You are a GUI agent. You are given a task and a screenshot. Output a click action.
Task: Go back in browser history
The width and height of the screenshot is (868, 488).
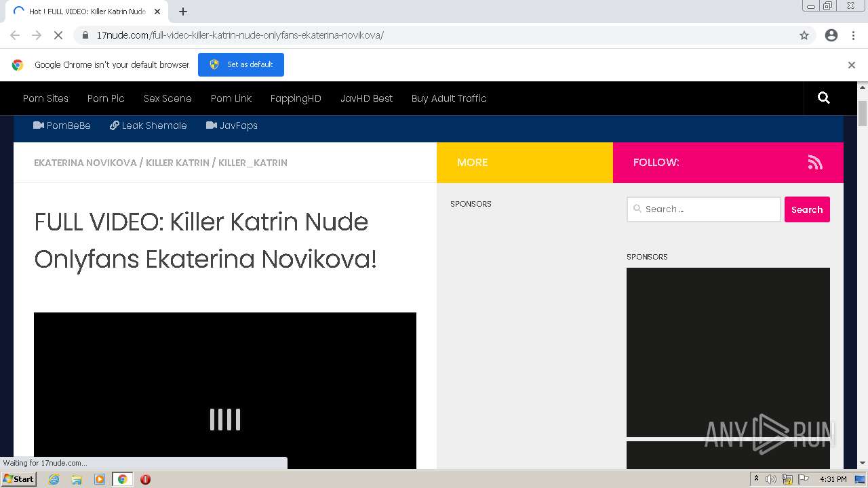pos(15,35)
